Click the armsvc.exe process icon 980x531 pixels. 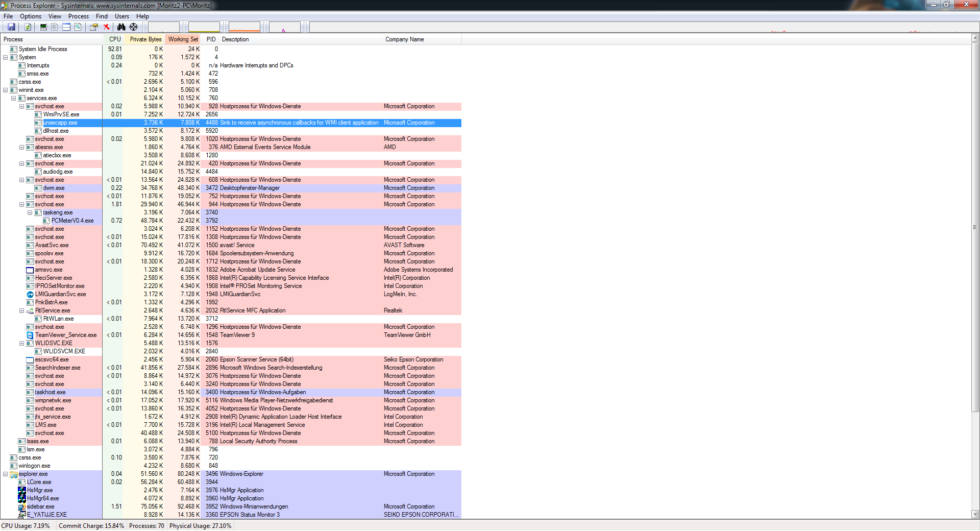point(30,270)
